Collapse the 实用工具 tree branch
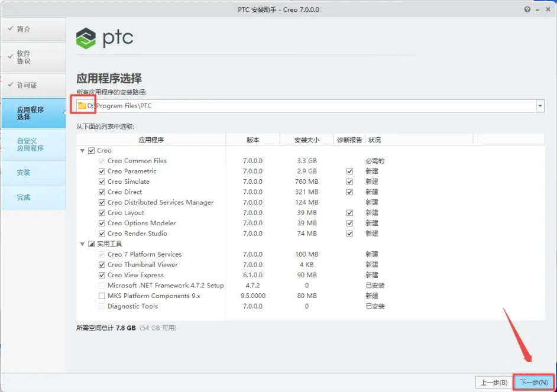The width and height of the screenshot is (557, 392). pyautogui.click(x=82, y=244)
